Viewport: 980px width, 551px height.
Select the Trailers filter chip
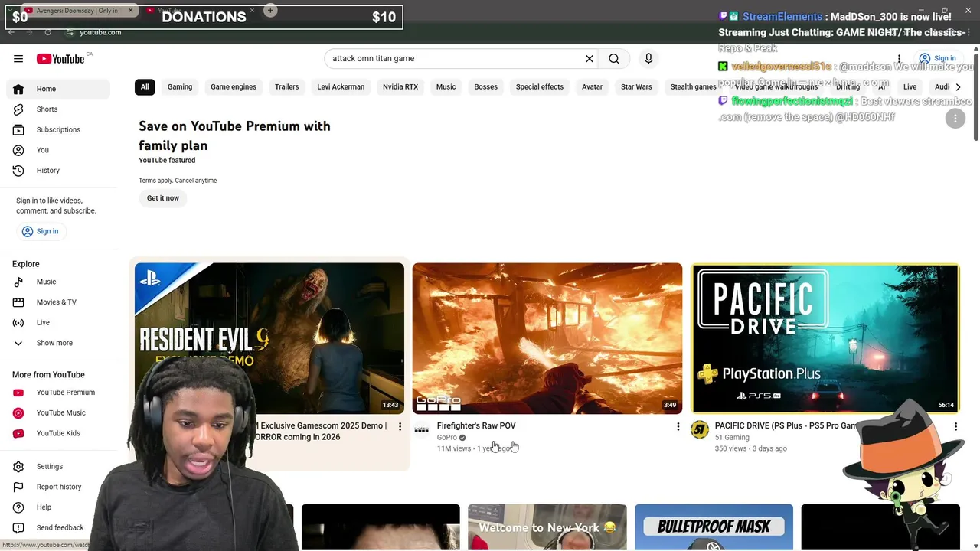click(x=287, y=87)
